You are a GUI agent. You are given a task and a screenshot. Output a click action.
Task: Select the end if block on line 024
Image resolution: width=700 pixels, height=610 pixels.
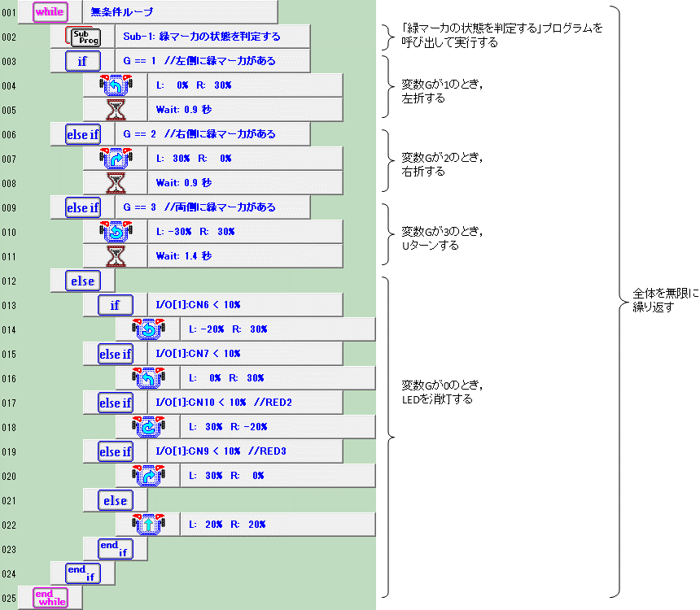(83, 574)
